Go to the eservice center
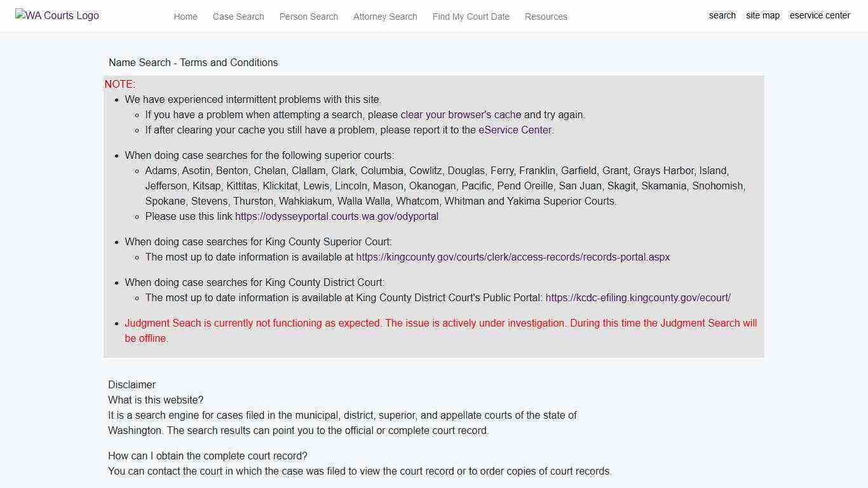 click(x=820, y=15)
